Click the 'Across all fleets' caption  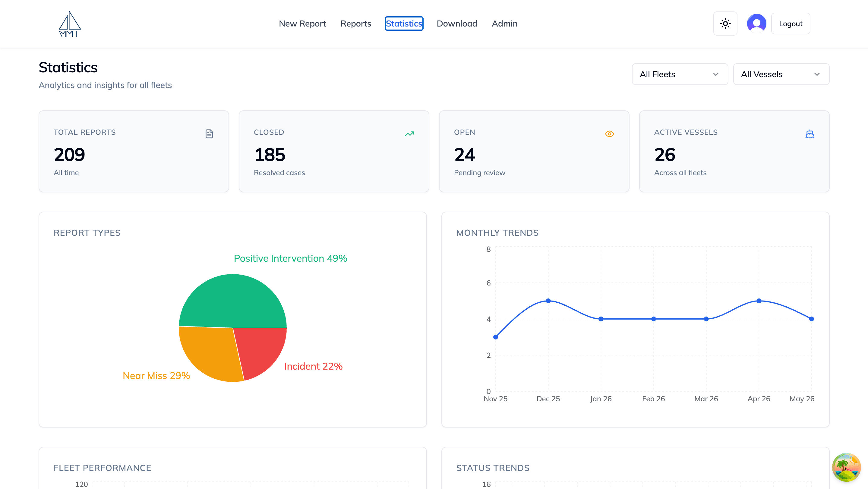click(x=680, y=172)
